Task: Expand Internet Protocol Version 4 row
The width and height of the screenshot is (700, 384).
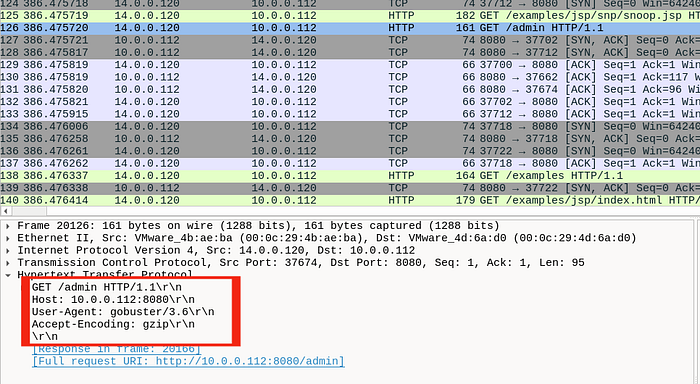Action: 8,250
